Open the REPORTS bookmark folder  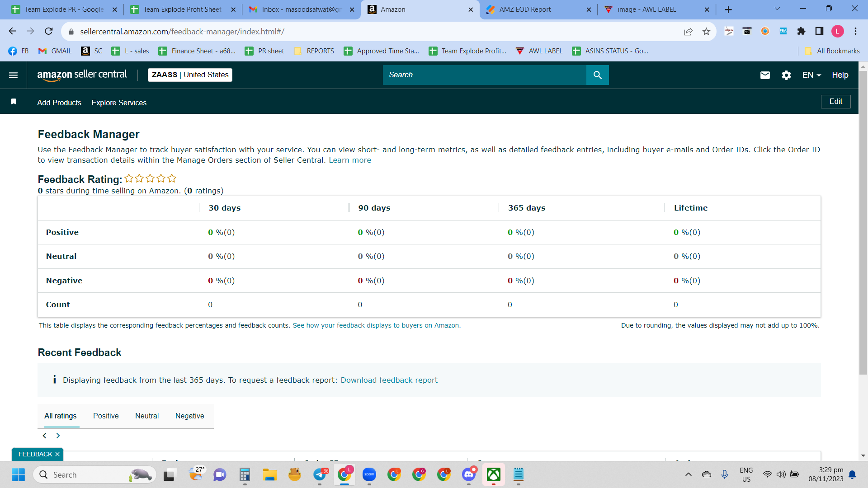click(314, 51)
